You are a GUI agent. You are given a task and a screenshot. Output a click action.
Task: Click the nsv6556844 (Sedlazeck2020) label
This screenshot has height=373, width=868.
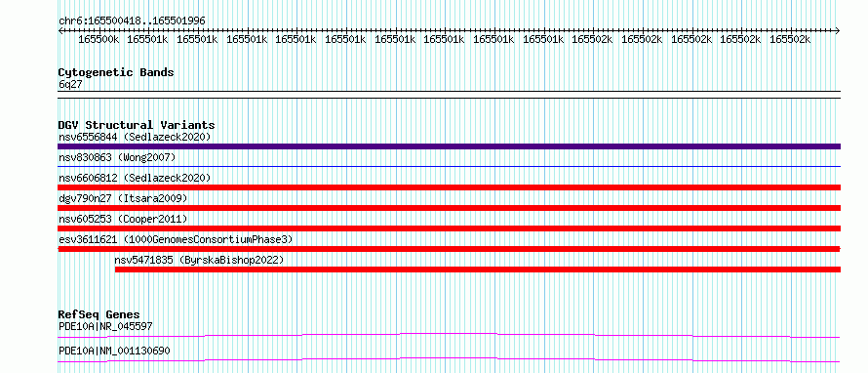tap(135, 137)
